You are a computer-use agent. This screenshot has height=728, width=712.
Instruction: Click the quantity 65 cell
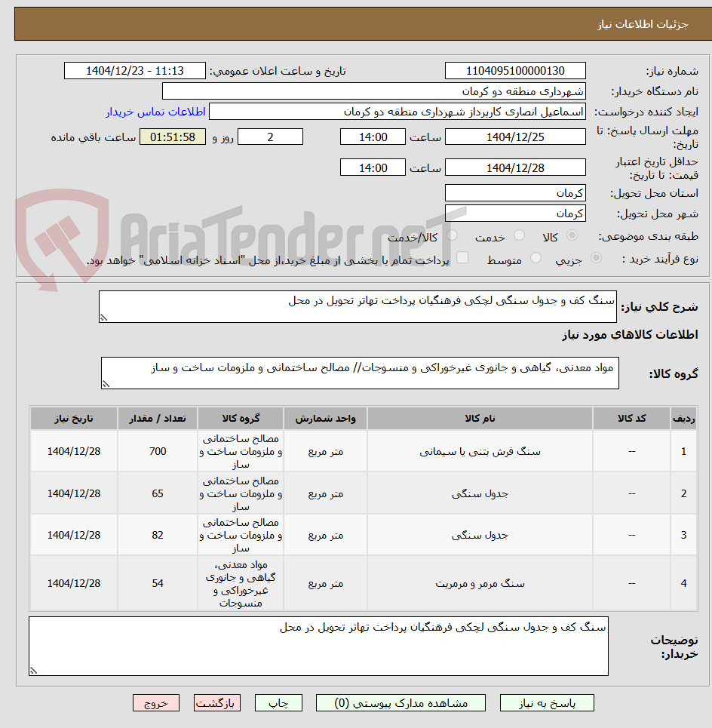(x=158, y=493)
